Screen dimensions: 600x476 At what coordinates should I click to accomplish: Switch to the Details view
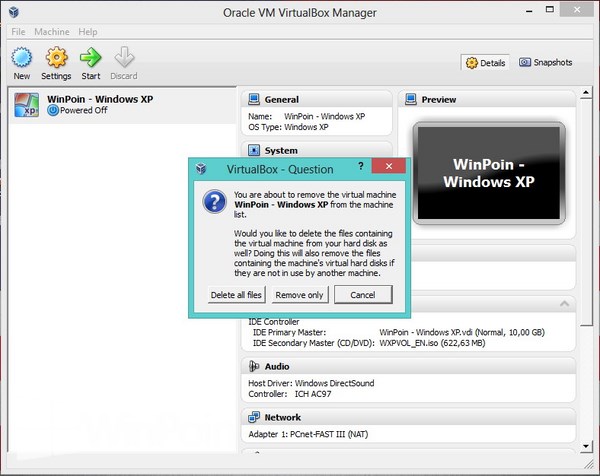[485, 63]
